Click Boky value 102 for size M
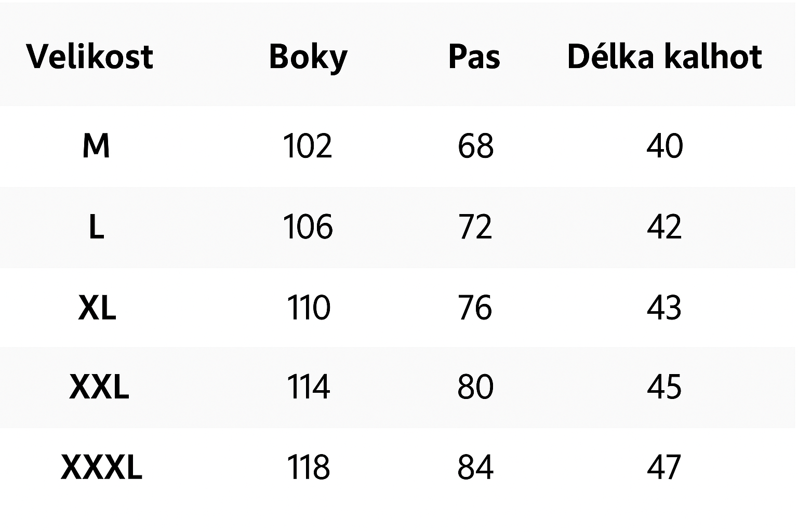The width and height of the screenshot is (798, 532). tap(308, 146)
